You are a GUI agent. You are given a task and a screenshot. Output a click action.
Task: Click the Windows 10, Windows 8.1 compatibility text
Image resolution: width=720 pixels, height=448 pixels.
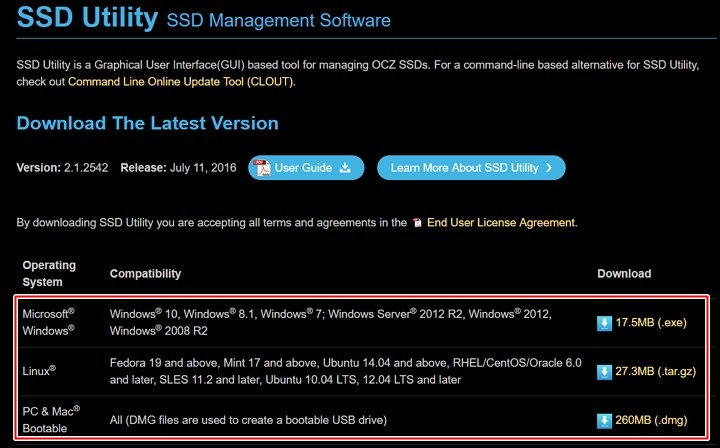click(331, 322)
